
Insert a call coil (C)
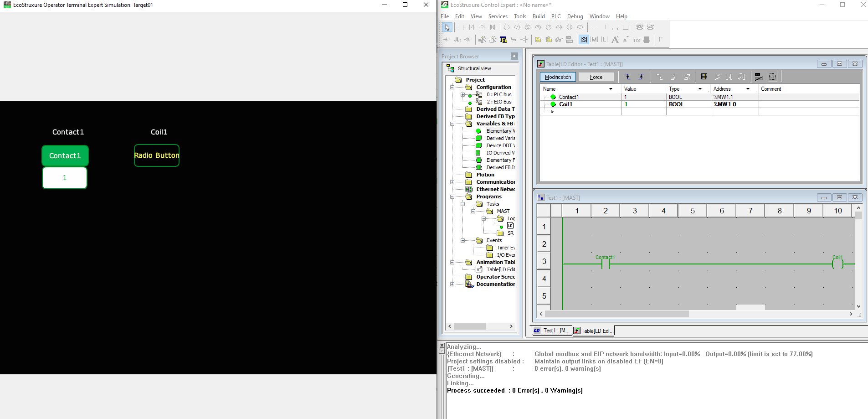pyautogui.click(x=580, y=27)
